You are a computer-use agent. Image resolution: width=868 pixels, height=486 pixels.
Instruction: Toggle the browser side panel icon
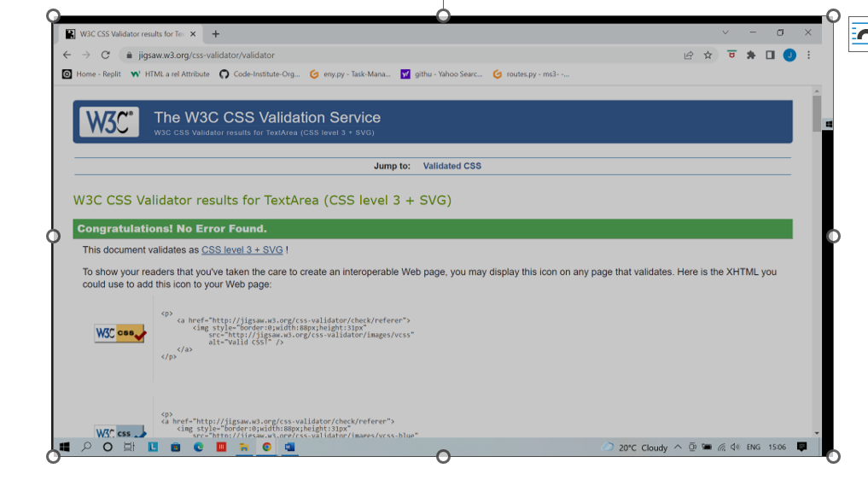(x=770, y=55)
